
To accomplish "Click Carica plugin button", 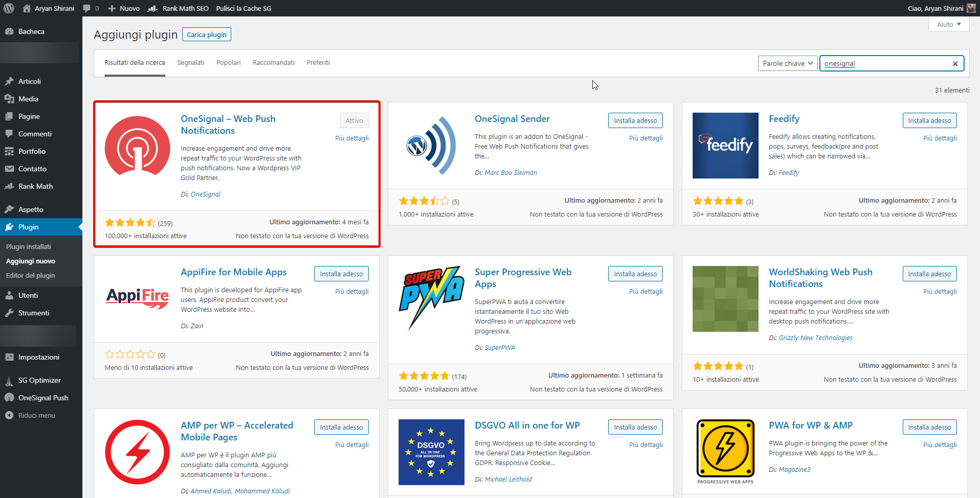I will (x=207, y=34).
